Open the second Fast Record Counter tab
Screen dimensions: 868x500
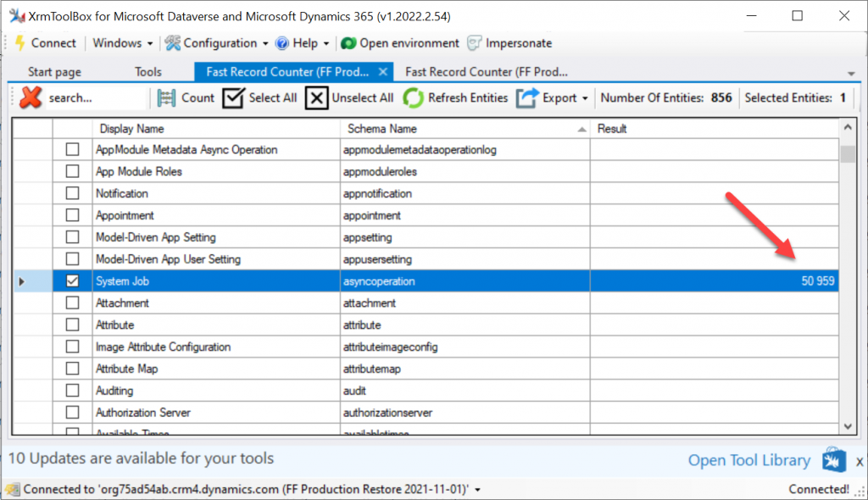[x=486, y=72]
